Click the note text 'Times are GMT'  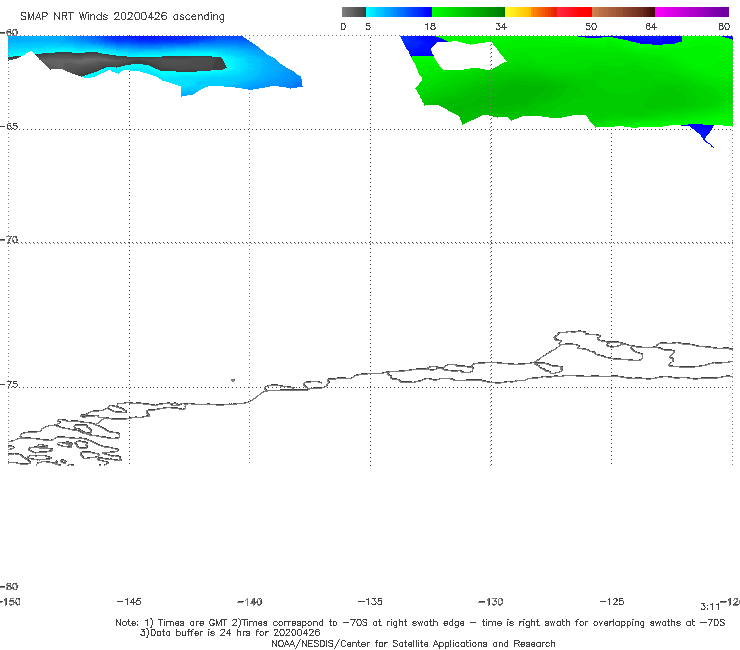192,623
